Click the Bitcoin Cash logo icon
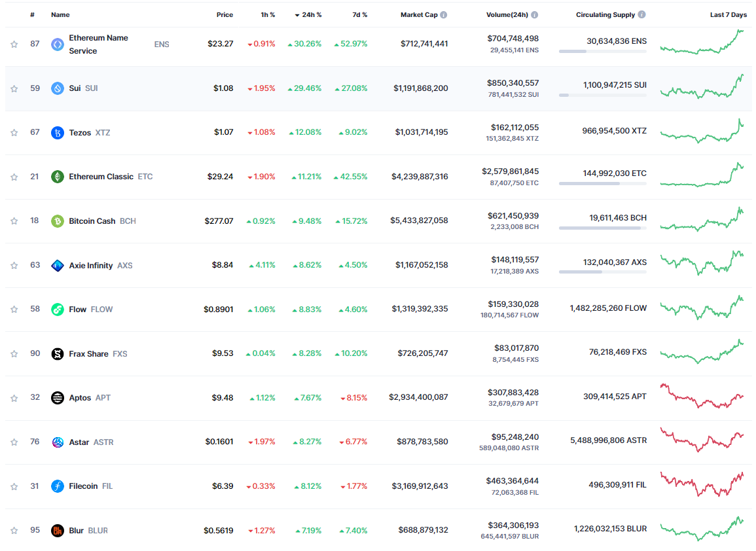756x551 pixels. [58, 221]
